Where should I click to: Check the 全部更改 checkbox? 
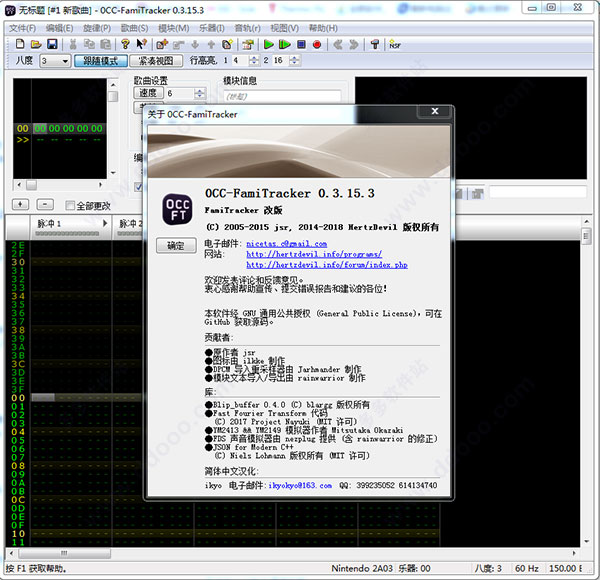click(70, 206)
